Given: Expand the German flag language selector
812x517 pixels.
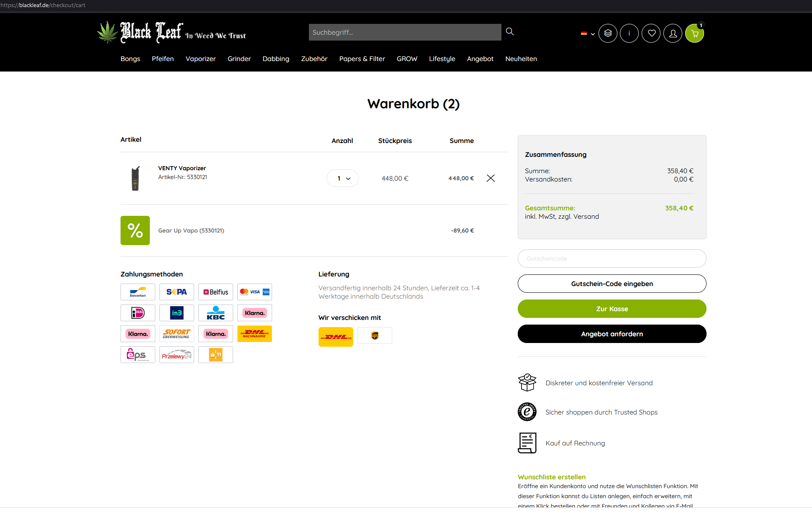Looking at the screenshot, I should 587,33.
